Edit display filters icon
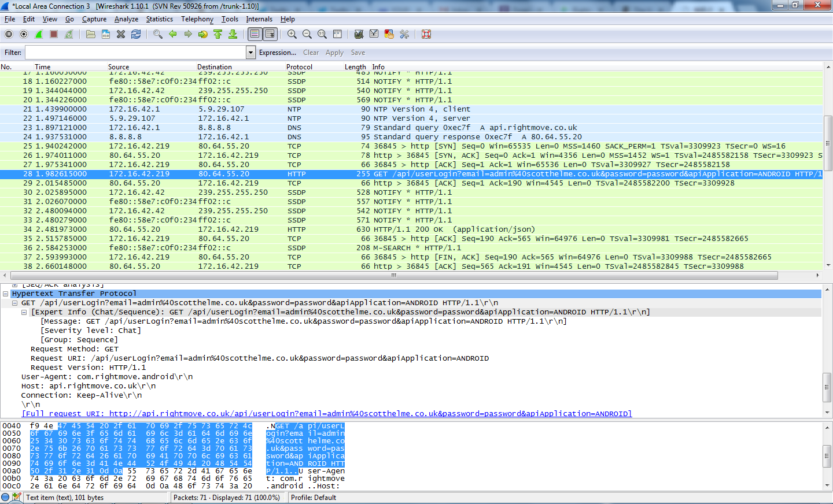 (374, 35)
